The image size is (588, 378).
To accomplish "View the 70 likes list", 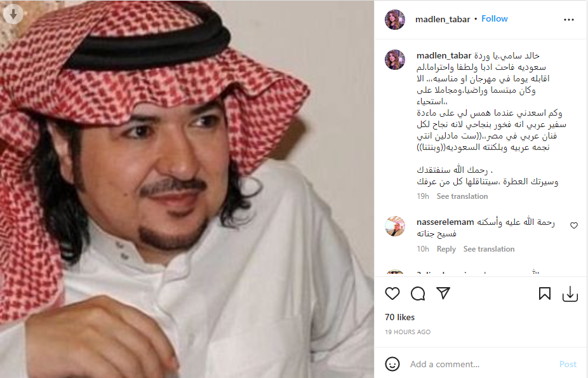I will (x=400, y=317).
